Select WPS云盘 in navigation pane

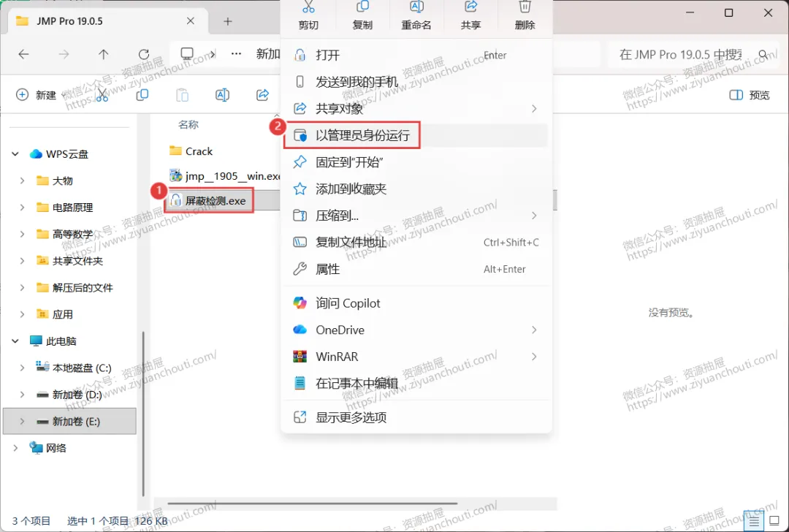click(x=59, y=154)
